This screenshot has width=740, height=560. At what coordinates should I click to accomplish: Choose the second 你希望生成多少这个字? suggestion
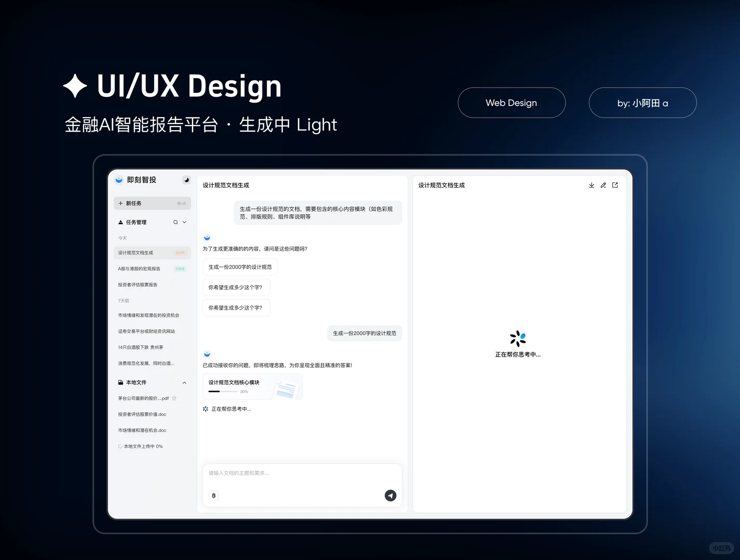(x=236, y=307)
